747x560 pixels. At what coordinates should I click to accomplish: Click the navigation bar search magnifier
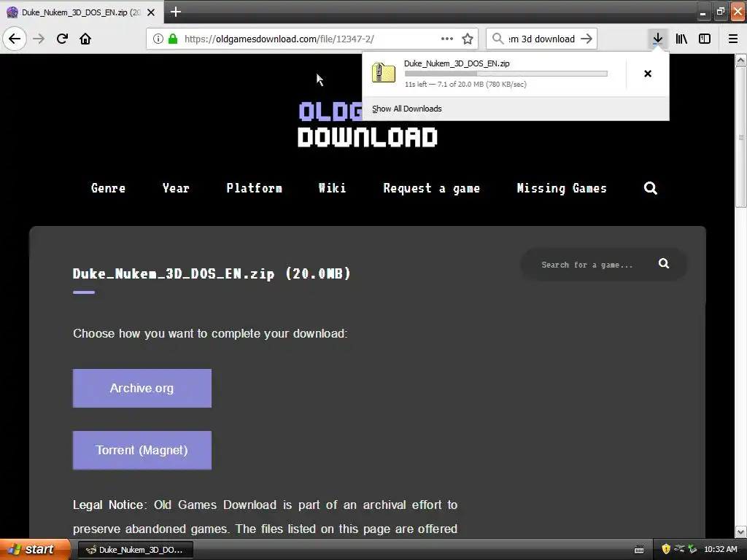pos(650,188)
